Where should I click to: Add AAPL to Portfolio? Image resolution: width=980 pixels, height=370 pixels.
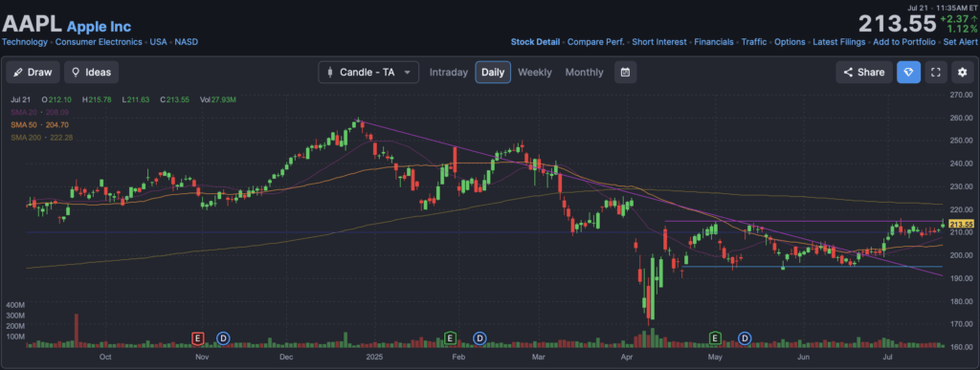[x=903, y=42]
